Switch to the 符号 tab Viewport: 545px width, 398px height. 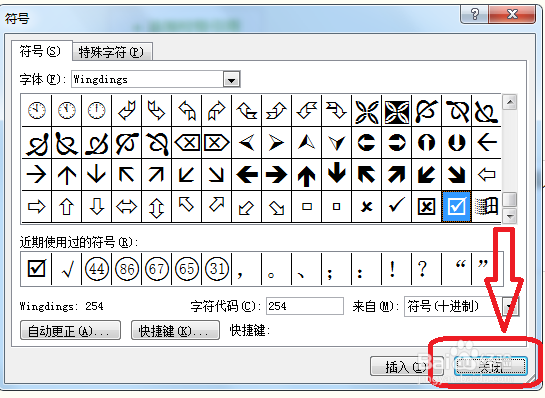(x=40, y=51)
